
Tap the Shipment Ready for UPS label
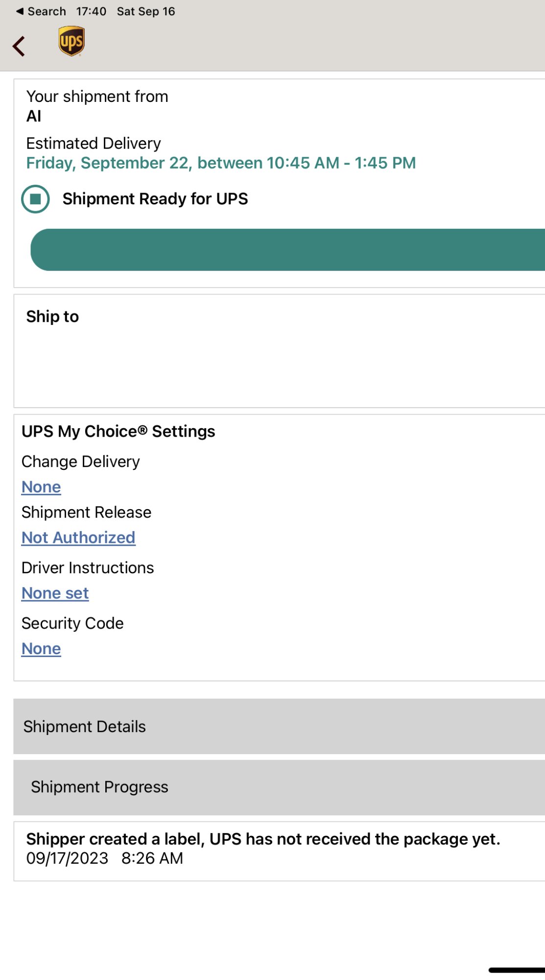[x=155, y=199]
